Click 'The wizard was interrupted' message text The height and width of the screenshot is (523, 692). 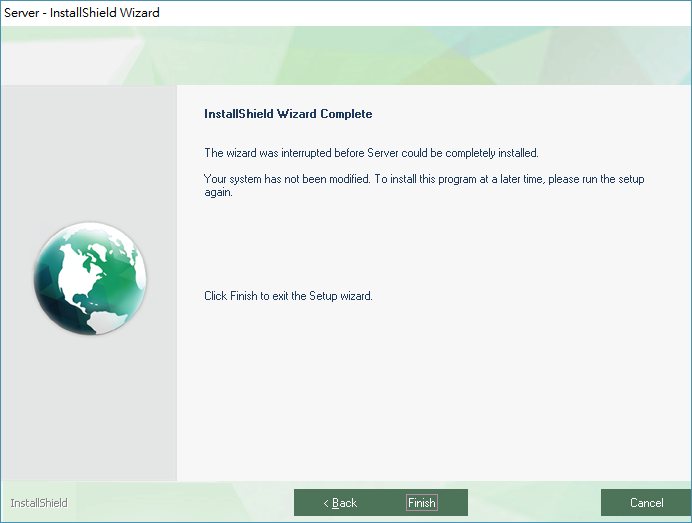pyautogui.click(x=371, y=153)
